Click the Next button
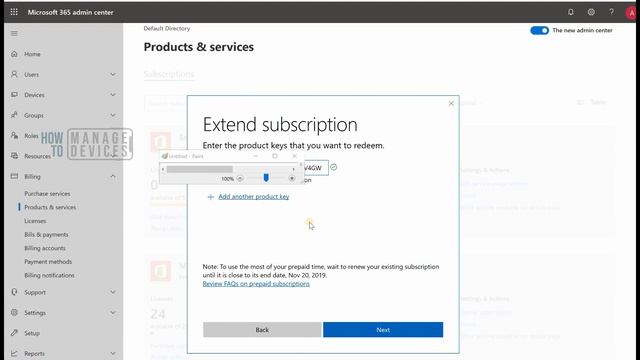This screenshot has width=640, height=360. coord(383,330)
